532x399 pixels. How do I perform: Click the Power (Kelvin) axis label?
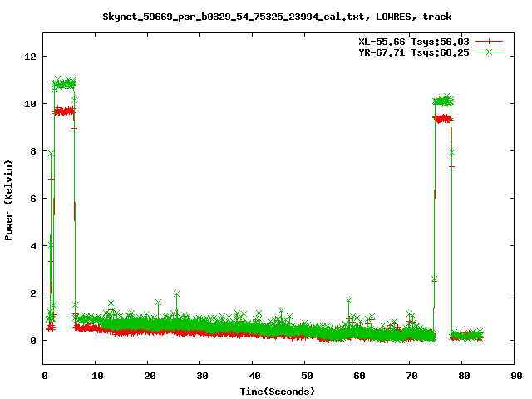[x=8, y=200]
